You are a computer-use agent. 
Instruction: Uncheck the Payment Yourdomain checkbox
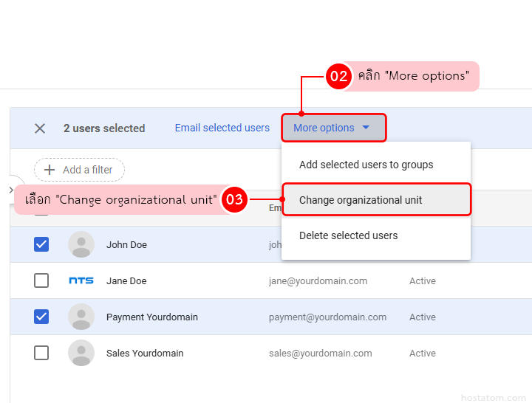pos(41,317)
